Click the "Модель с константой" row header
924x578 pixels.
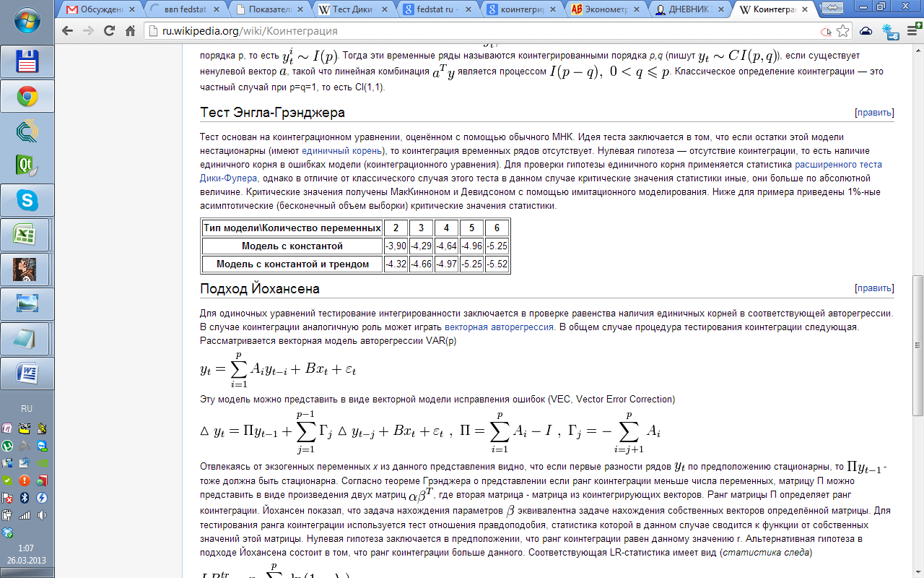292,246
